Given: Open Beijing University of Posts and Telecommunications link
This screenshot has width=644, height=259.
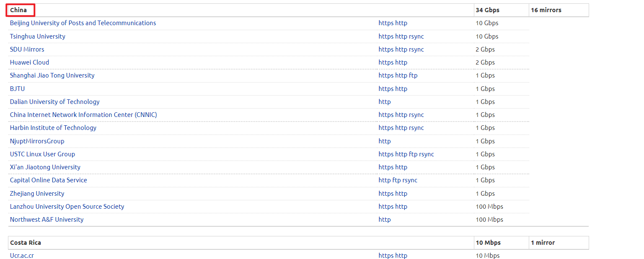Looking at the screenshot, I should click(x=83, y=23).
